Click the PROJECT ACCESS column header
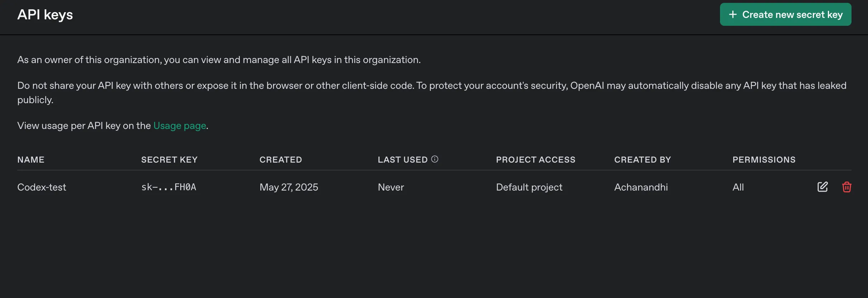The width and height of the screenshot is (868, 298). click(535, 160)
